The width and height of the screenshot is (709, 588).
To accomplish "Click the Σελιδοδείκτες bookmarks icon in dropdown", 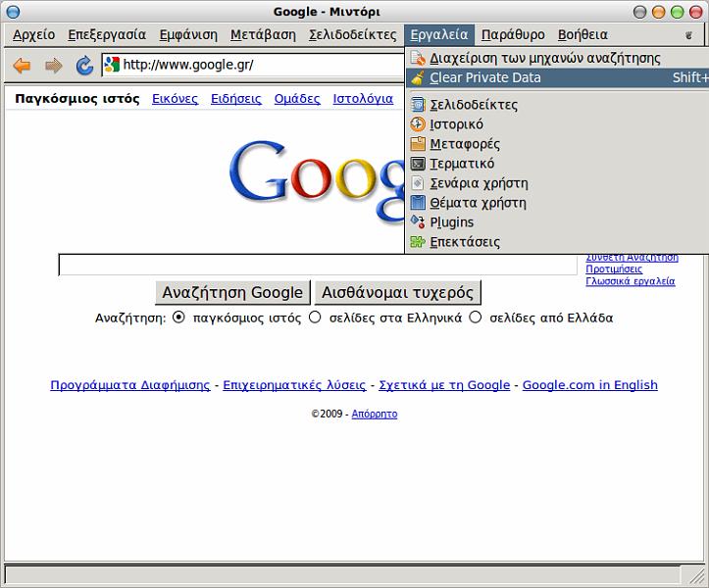I will (418, 105).
